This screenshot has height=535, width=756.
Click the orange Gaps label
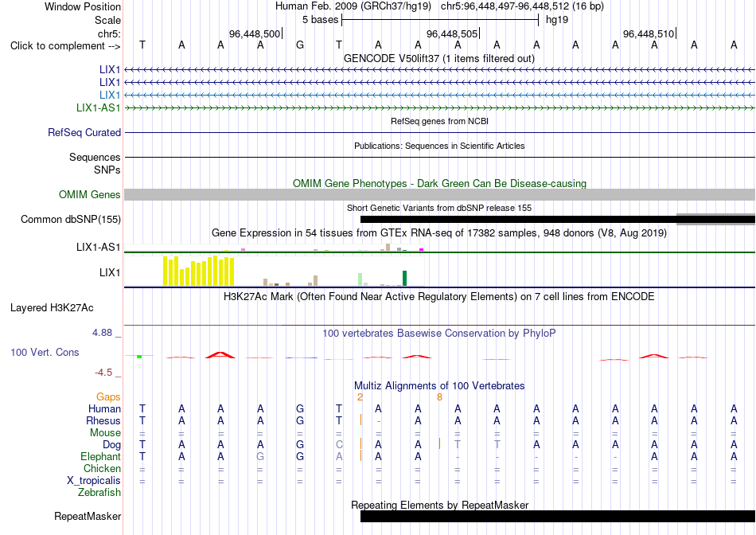108,396
